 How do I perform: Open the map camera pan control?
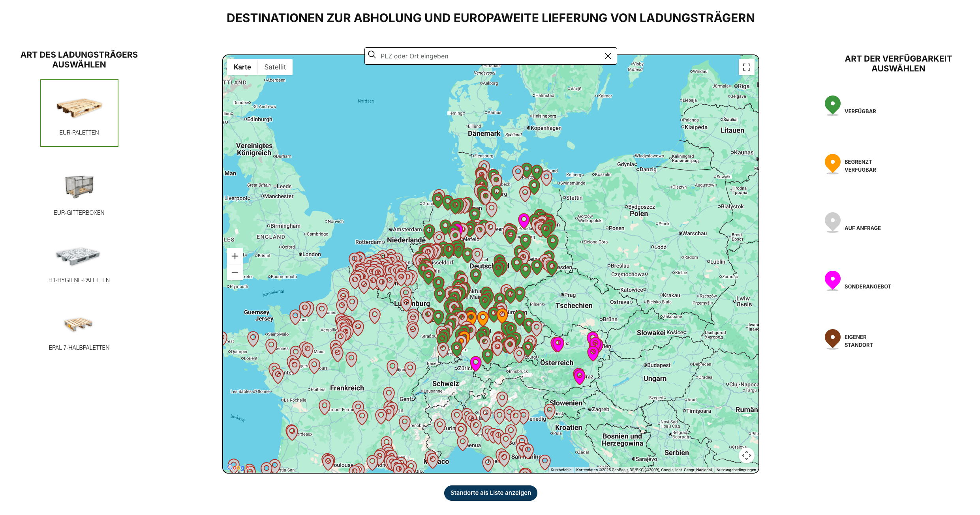click(746, 455)
